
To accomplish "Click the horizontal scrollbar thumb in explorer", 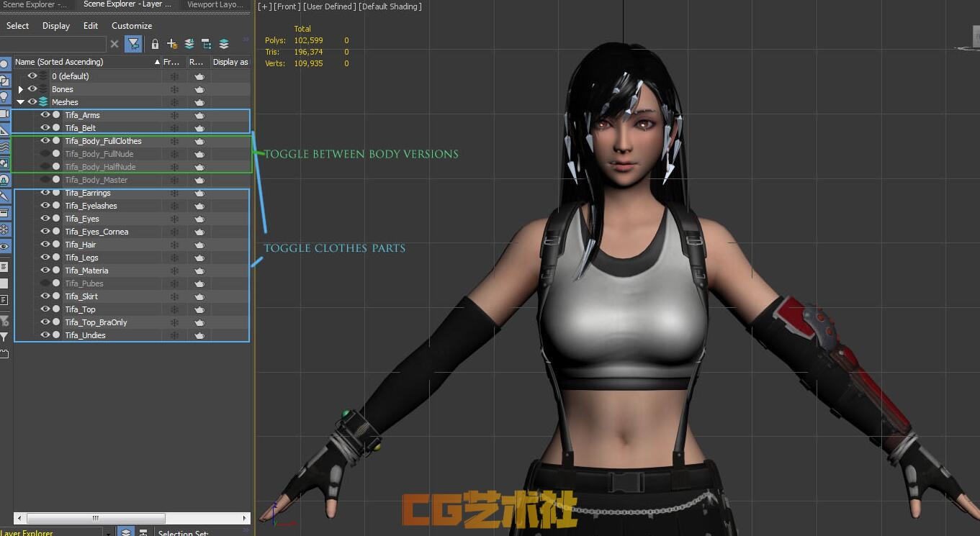I will (x=96, y=518).
